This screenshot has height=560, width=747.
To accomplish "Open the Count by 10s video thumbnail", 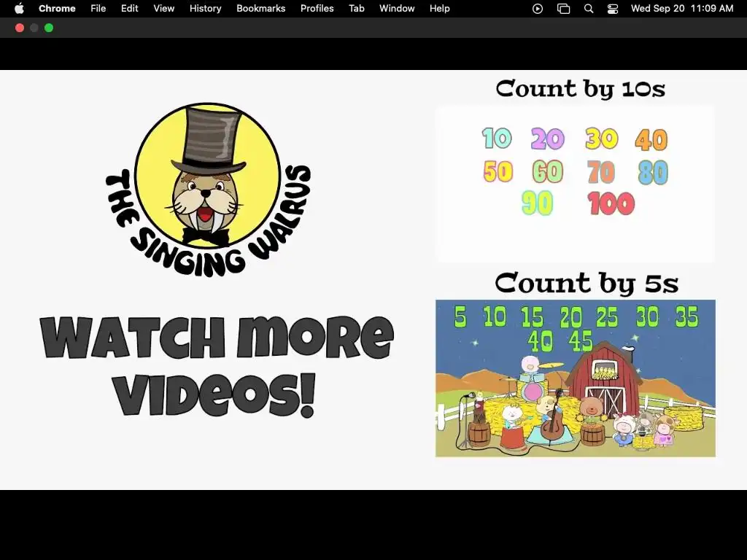I will (575, 184).
